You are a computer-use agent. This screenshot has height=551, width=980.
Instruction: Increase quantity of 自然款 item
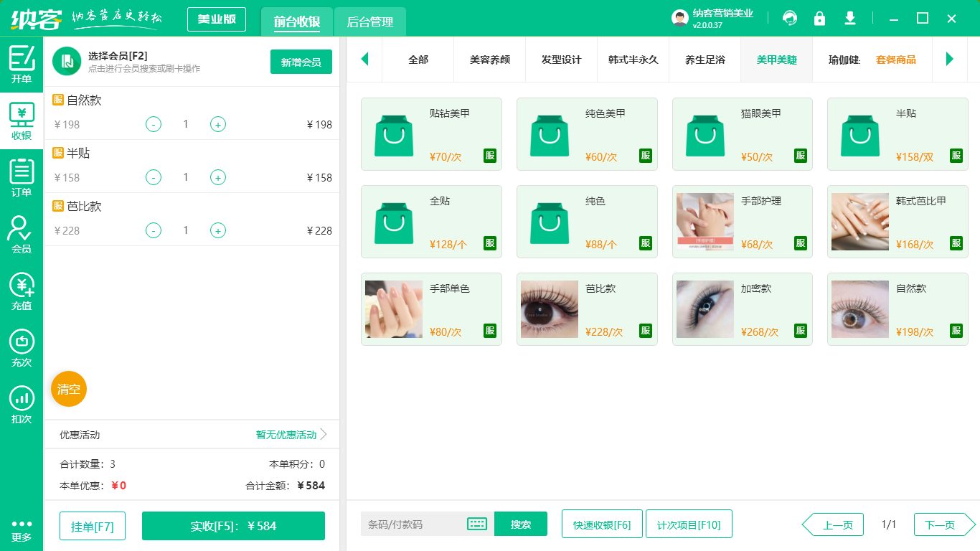tap(217, 124)
